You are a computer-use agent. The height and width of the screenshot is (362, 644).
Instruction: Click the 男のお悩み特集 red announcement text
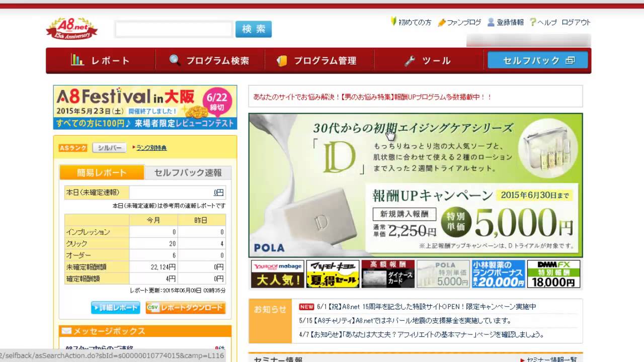[373, 97]
